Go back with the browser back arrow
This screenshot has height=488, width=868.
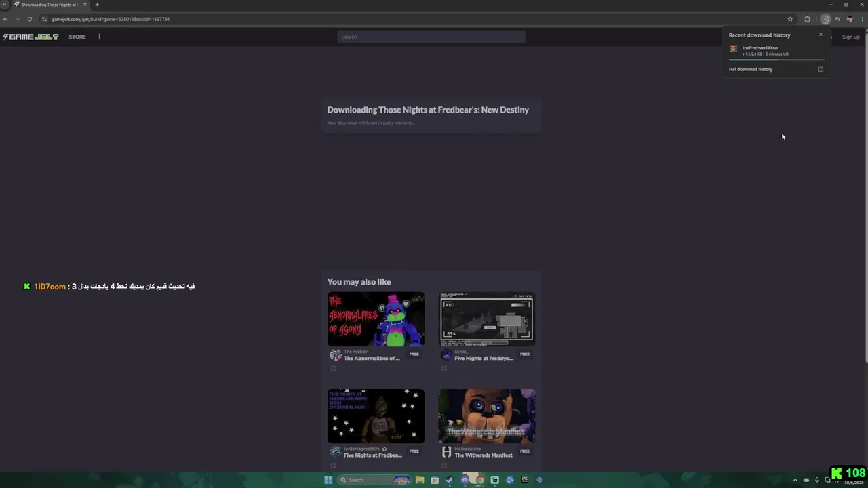pos(5,19)
